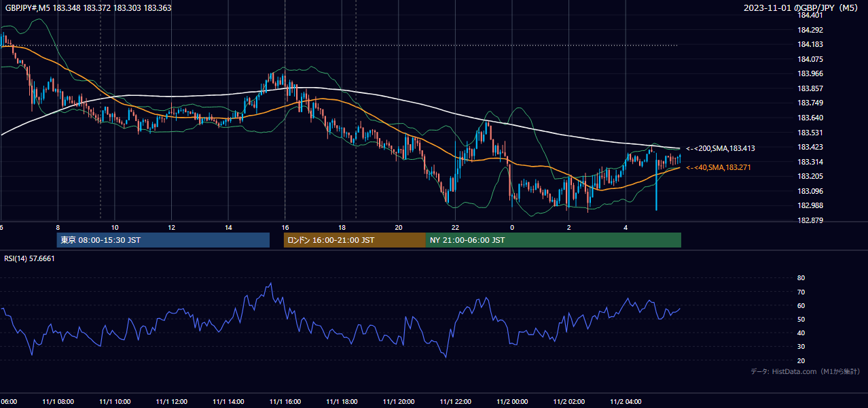Viewport: 868px width, 408px height.
Task: Click the bottom time label 11/1 12:00
Action: point(172,402)
